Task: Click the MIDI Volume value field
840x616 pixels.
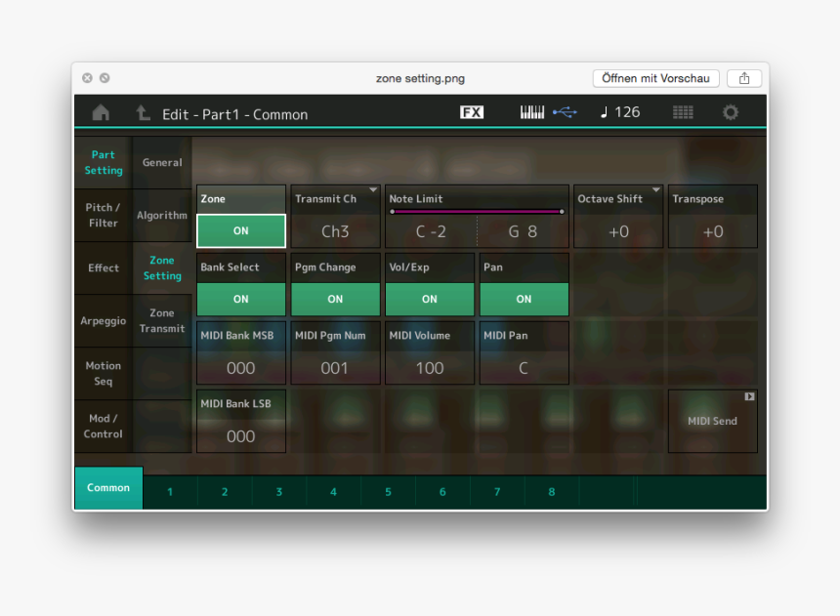Action: 430,367
